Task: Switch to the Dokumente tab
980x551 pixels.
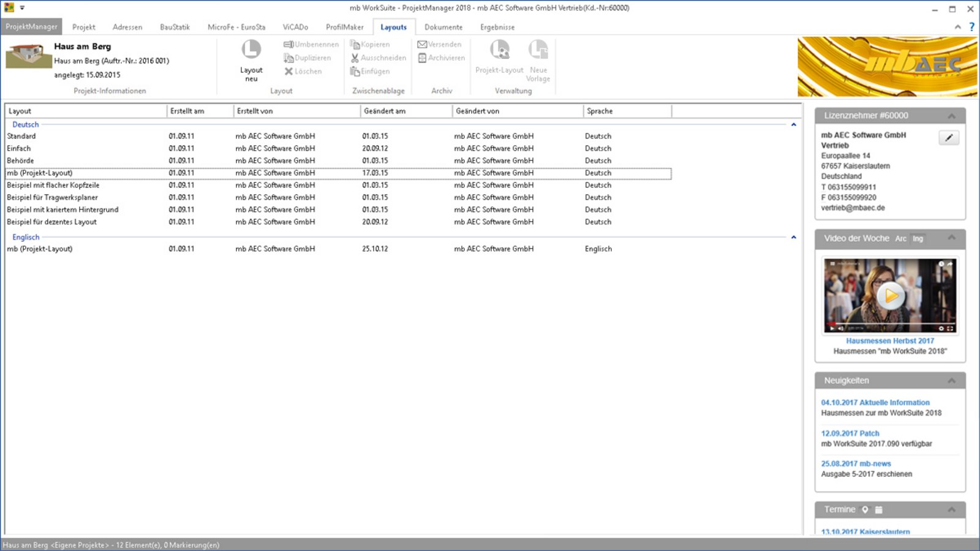Action: coord(443,27)
